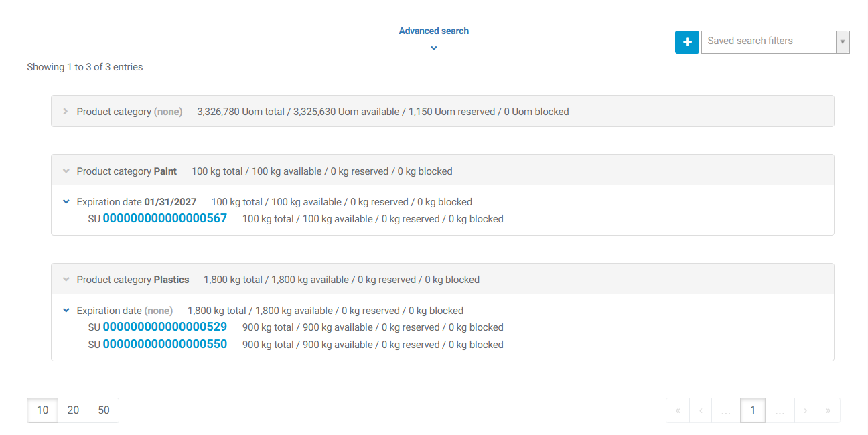Open storage unit 000000000000000567

pyautogui.click(x=164, y=218)
